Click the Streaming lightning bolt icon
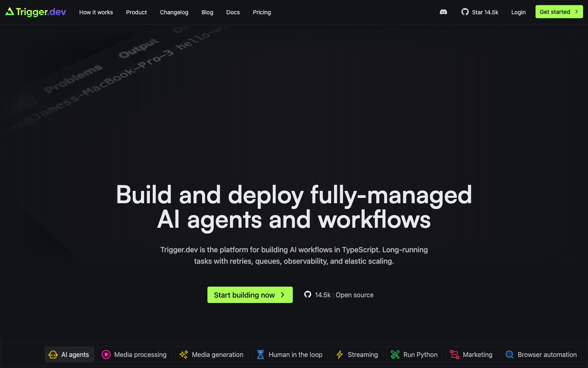The height and width of the screenshot is (368, 588). 340,355
